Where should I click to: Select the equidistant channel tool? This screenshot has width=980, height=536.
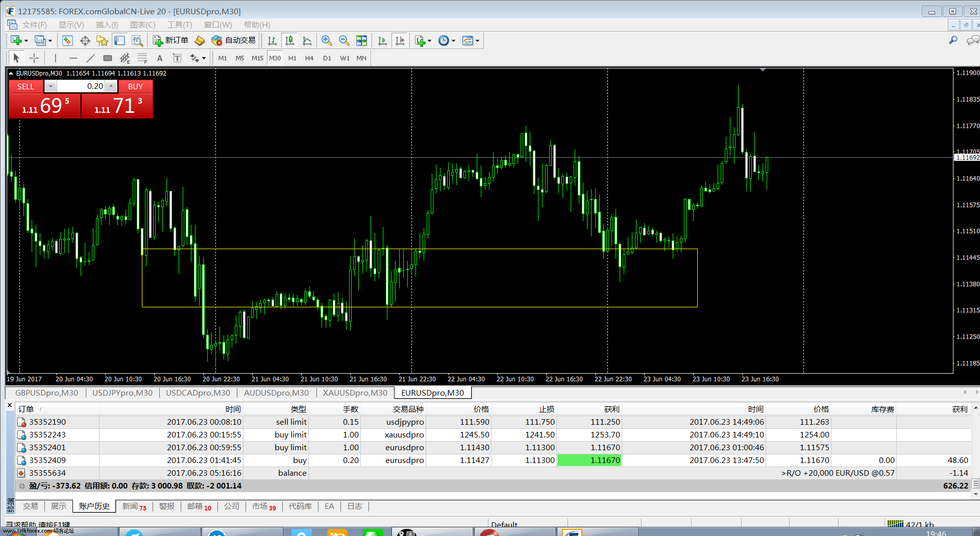(x=125, y=58)
